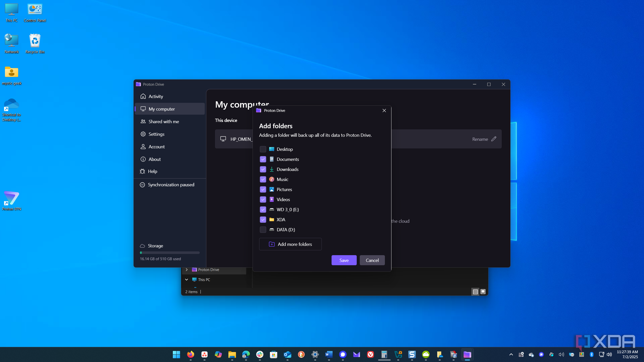Screen dimensions: 644x362
Task: Uncheck the WD 3_0 (E:) drive checkbox
Action: tap(263, 209)
